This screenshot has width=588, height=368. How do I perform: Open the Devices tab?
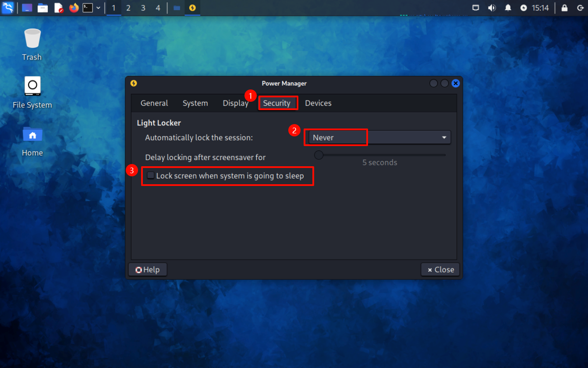pyautogui.click(x=318, y=103)
